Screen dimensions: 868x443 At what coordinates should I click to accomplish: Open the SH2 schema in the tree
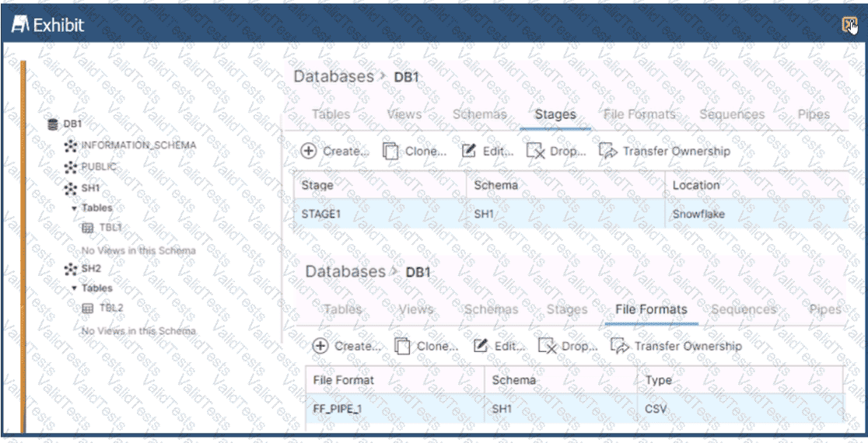(x=90, y=268)
